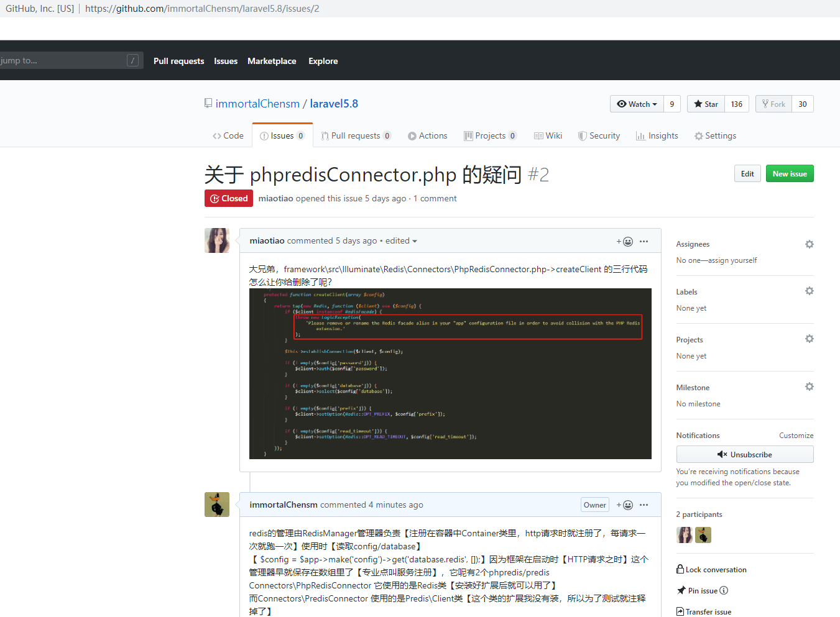
Task: Open miaotiao's avatar beside the first comment
Action: tap(217, 240)
